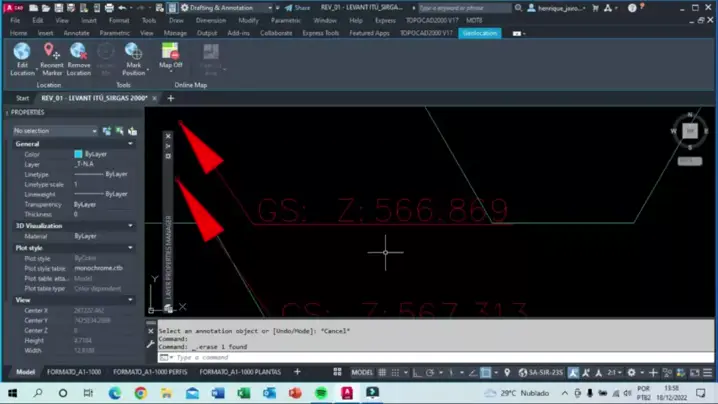
Task: Collapse the Plot style section
Action: [x=130, y=248]
